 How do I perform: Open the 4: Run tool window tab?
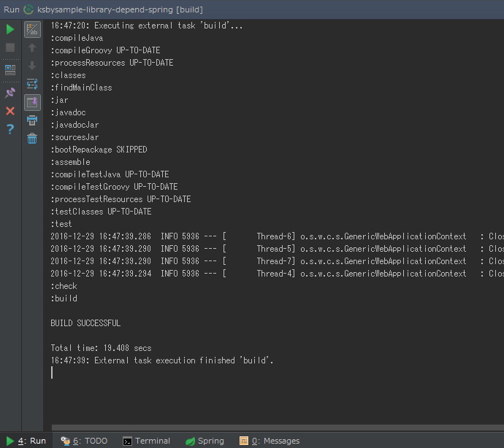point(26,441)
